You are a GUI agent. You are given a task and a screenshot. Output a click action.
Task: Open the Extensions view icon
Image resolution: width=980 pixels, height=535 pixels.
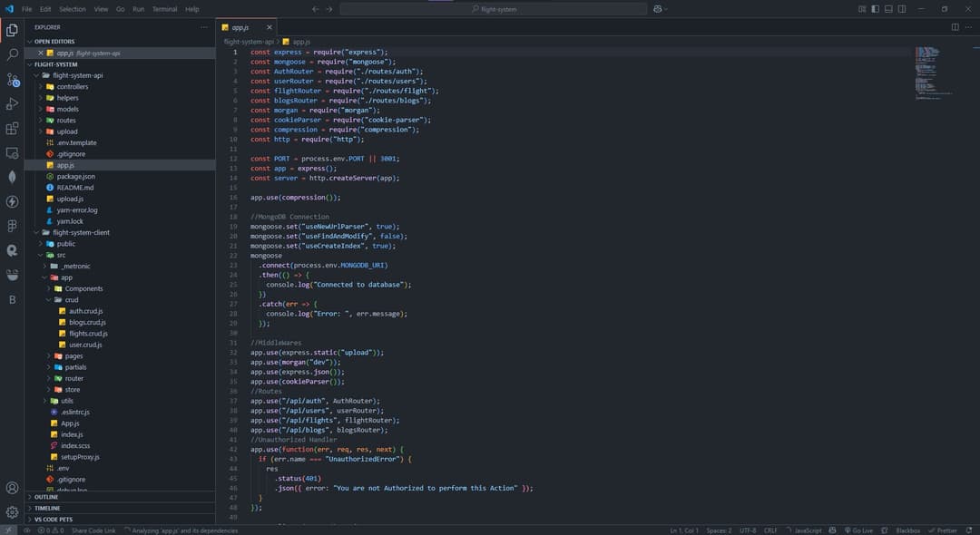12,131
